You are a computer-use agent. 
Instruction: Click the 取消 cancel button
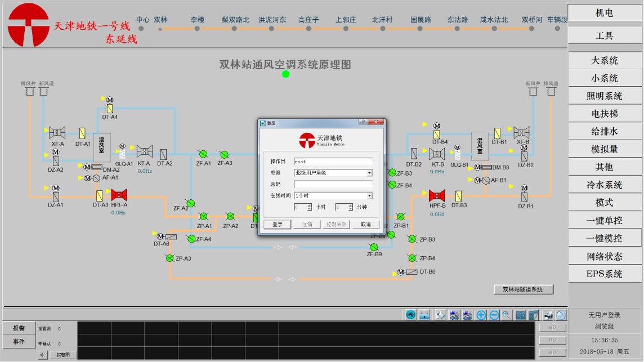(x=366, y=224)
